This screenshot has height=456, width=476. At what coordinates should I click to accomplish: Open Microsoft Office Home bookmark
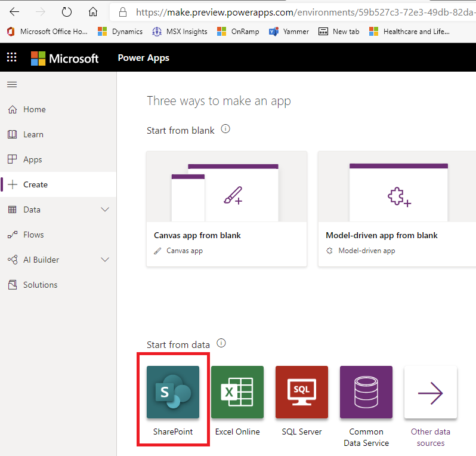tap(47, 32)
